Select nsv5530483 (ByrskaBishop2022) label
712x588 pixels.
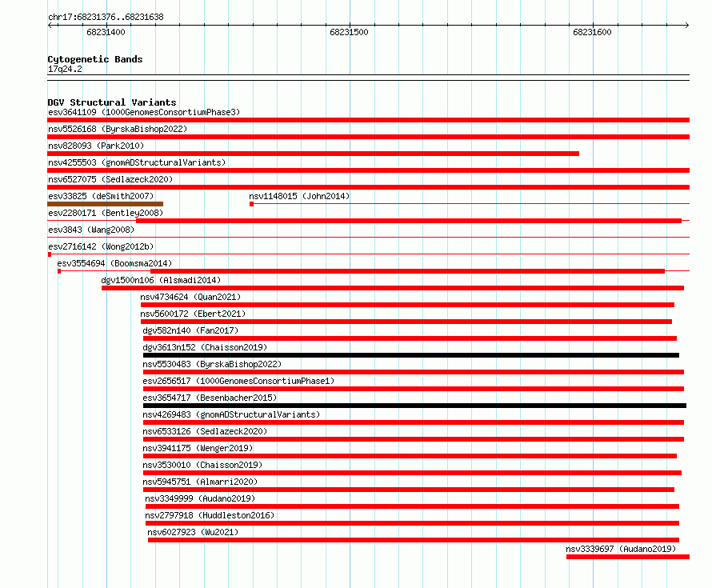[212, 364]
